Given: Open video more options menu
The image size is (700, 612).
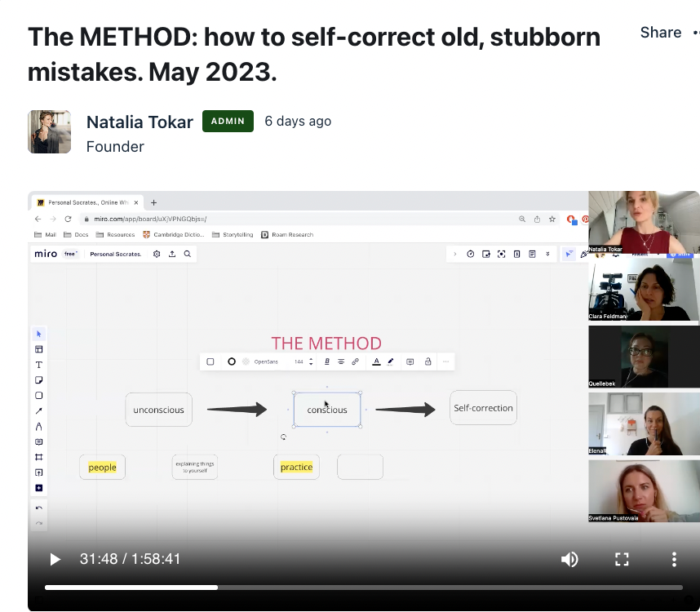Looking at the screenshot, I should [x=674, y=559].
